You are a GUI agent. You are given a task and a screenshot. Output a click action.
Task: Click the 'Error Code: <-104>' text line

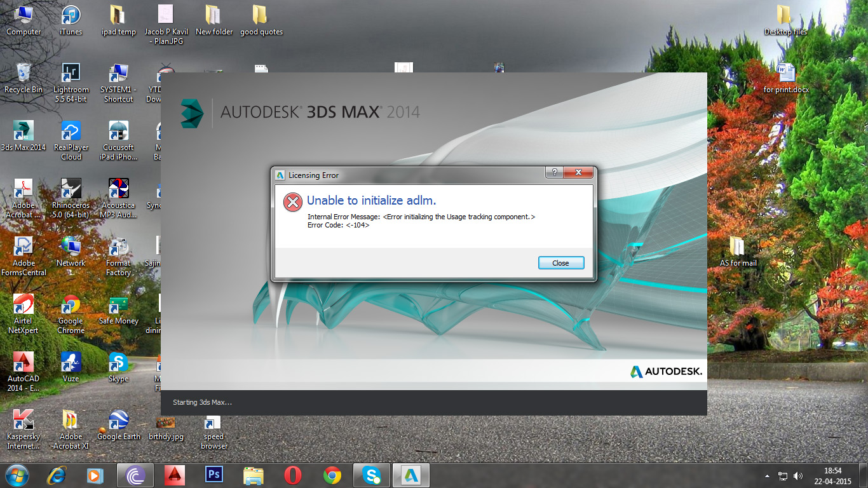339,225
